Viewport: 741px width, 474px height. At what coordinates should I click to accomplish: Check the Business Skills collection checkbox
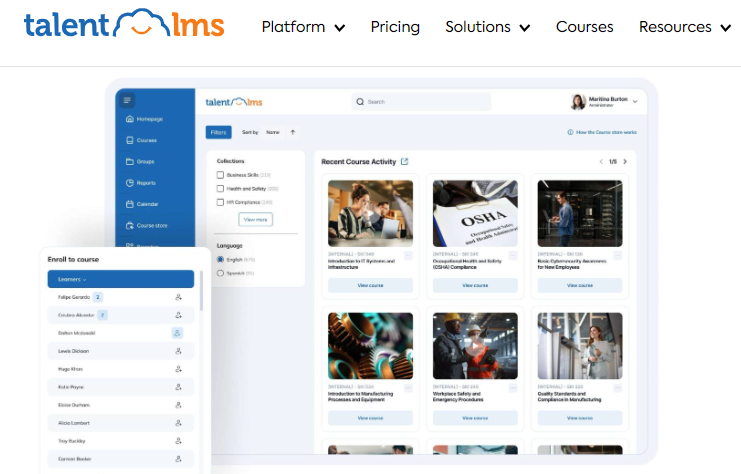(x=220, y=175)
